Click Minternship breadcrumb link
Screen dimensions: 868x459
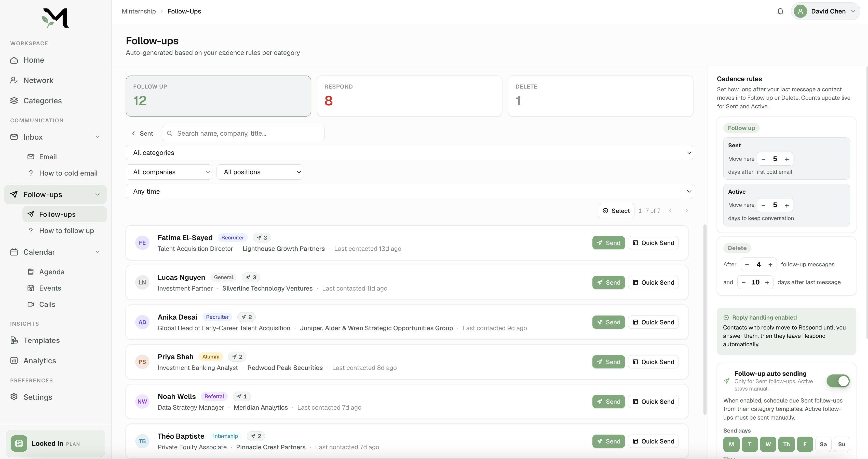[x=139, y=11]
